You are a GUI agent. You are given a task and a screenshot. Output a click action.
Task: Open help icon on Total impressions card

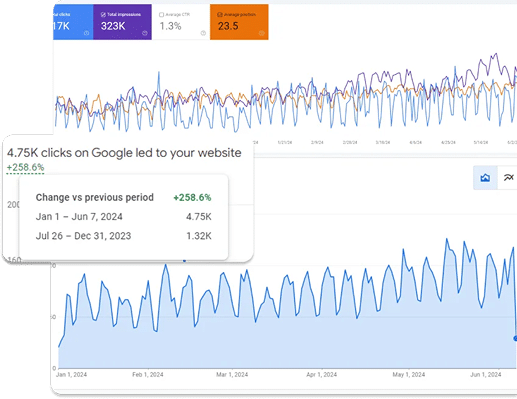tap(145, 33)
